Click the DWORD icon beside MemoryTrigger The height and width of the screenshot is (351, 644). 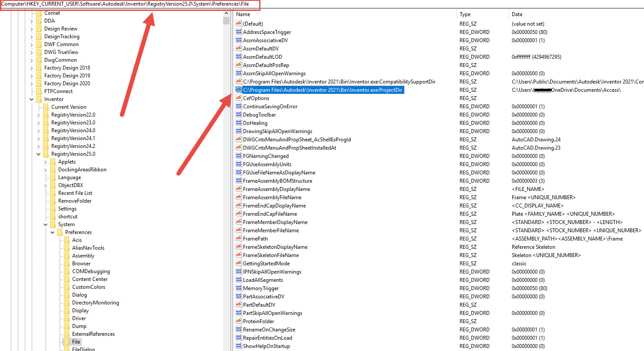coord(238,288)
